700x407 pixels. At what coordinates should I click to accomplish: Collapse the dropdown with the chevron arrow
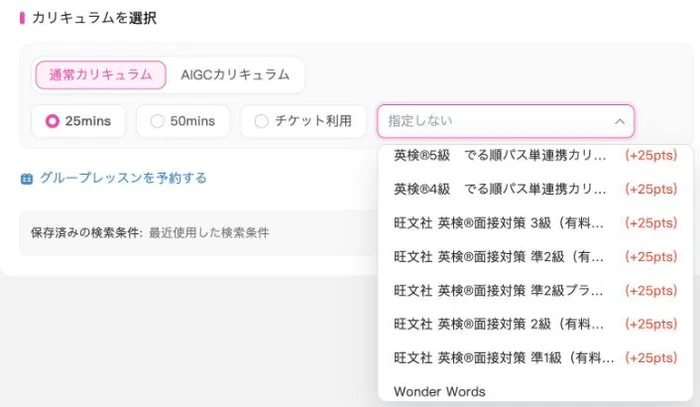tap(620, 121)
